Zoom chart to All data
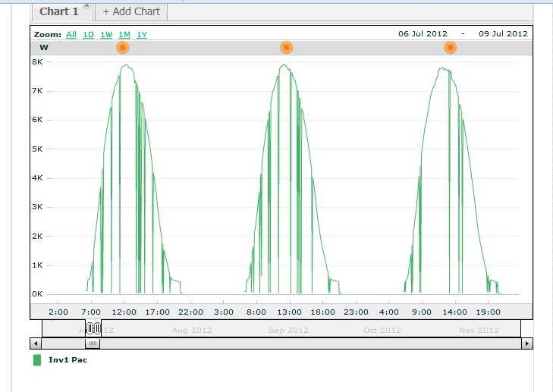Image resolution: width=553 pixels, height=392 pixels. click(71, 34)
